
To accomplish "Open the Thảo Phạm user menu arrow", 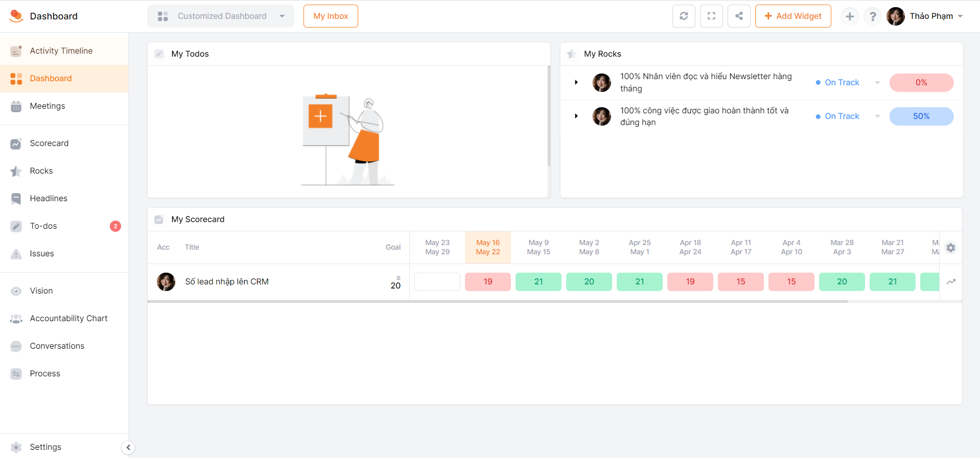I will click(961, 16).
